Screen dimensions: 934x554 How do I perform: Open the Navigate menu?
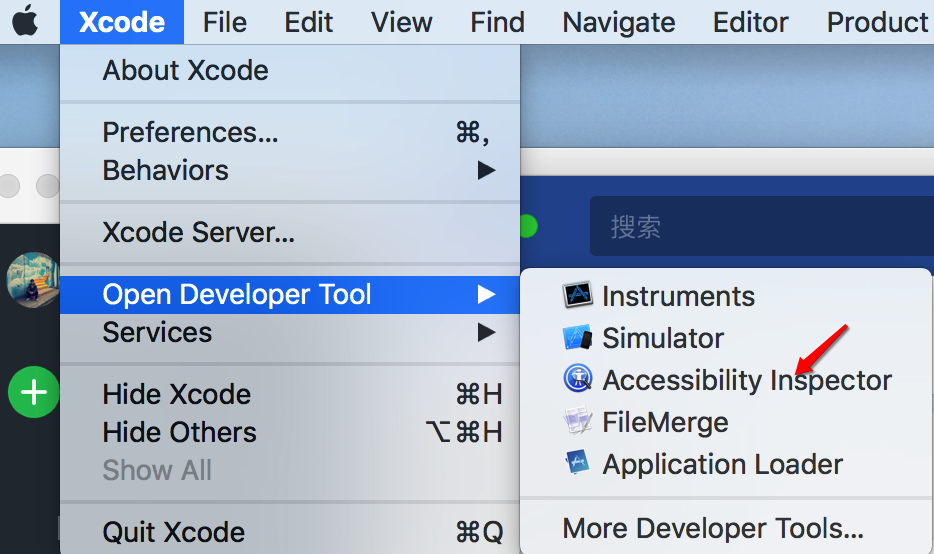(619, 22)
